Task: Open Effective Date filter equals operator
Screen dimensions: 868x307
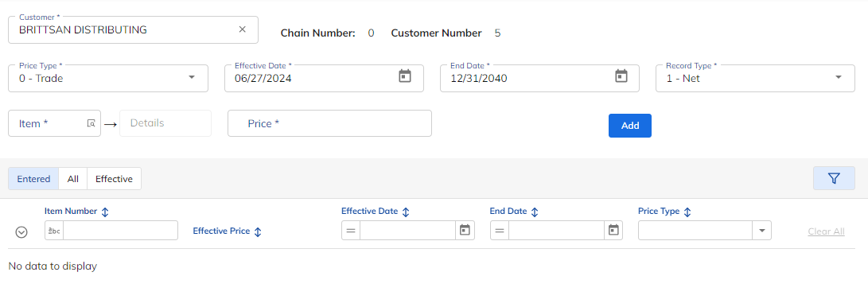Action: (351, 231)
